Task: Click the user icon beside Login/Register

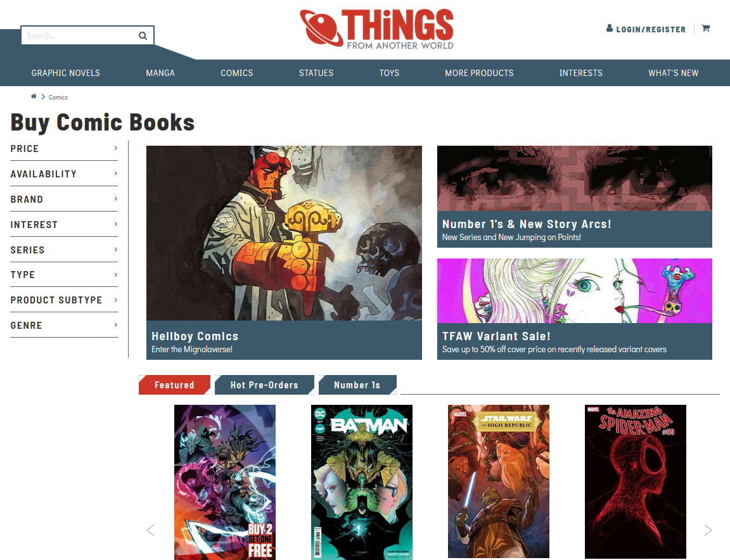Action: [x=610, y=29]
